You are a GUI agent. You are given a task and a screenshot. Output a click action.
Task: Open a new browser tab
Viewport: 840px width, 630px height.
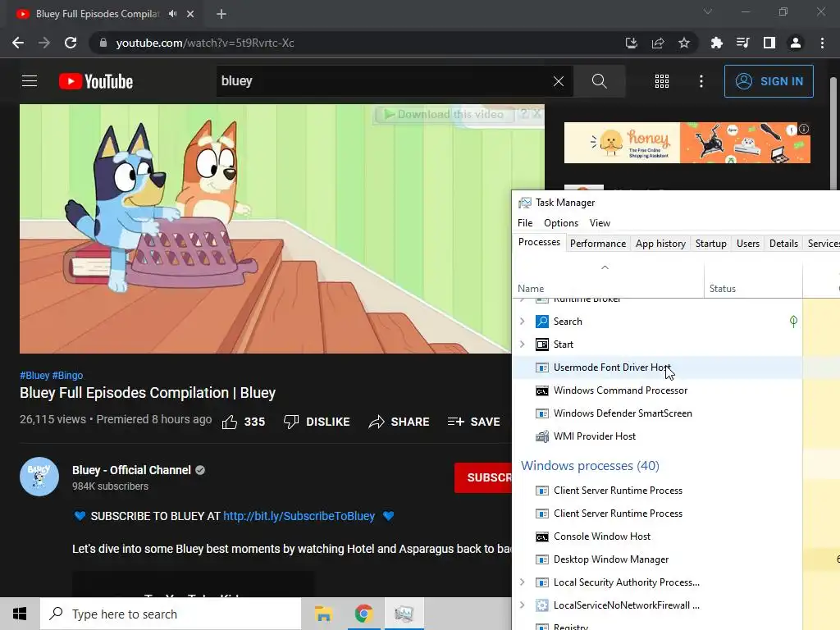(221, 14)
